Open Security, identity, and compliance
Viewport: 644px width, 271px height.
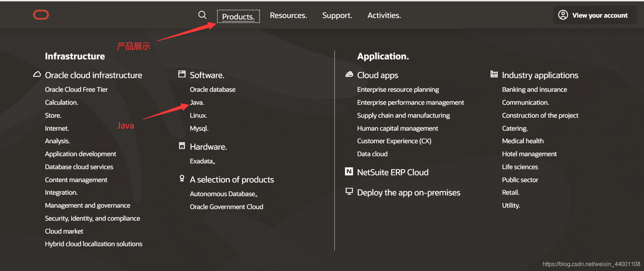92,218
